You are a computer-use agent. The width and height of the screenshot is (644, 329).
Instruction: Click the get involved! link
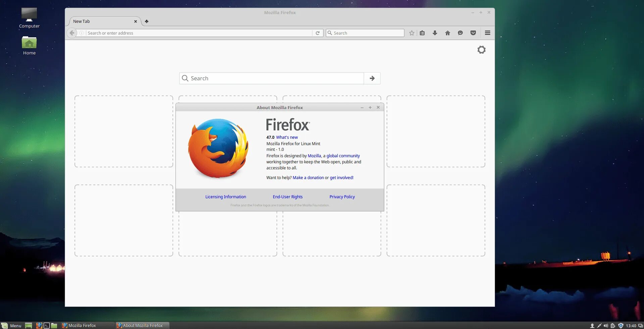(x=342, y=177)
